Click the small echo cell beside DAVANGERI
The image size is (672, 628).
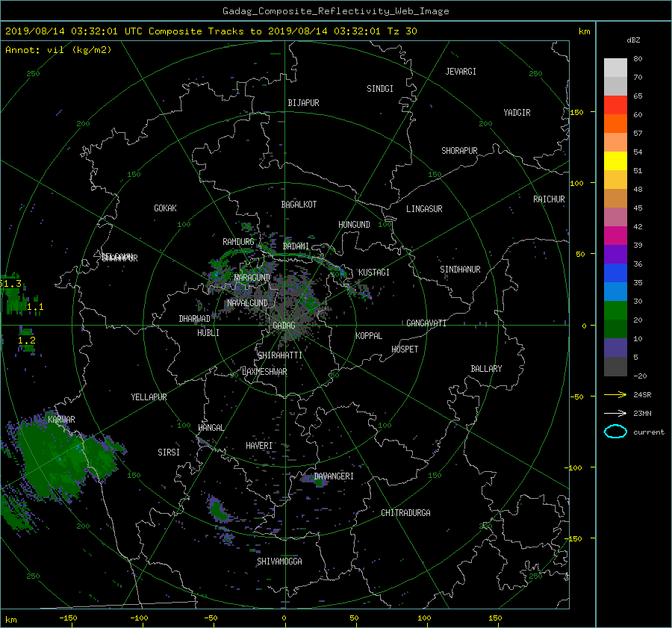pos(314,480)
